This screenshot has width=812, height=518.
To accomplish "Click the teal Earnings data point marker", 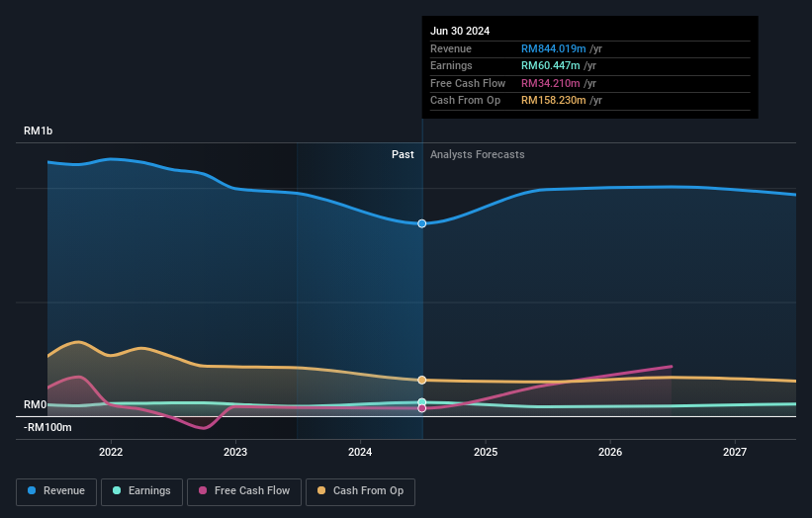I will coord(422,402).
